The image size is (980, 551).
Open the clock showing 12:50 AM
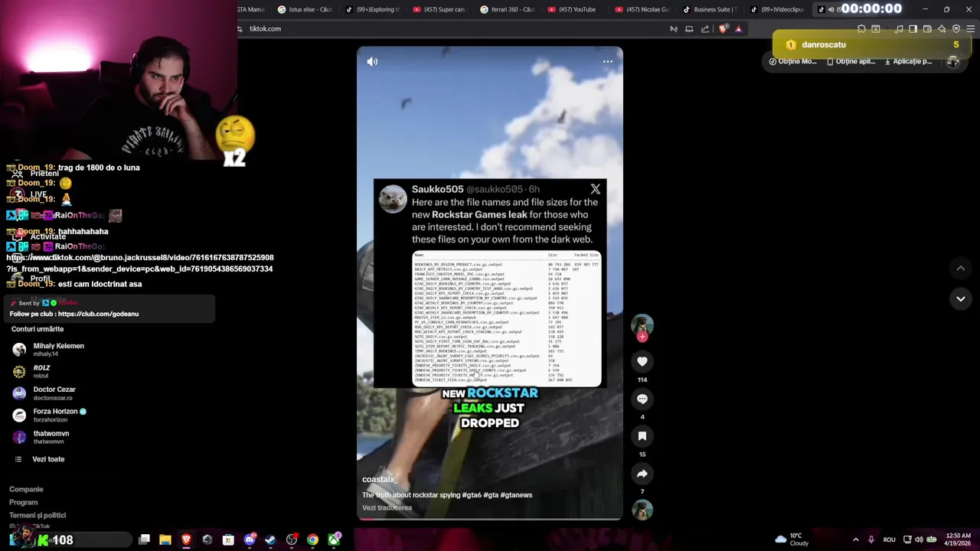(959, 540)
